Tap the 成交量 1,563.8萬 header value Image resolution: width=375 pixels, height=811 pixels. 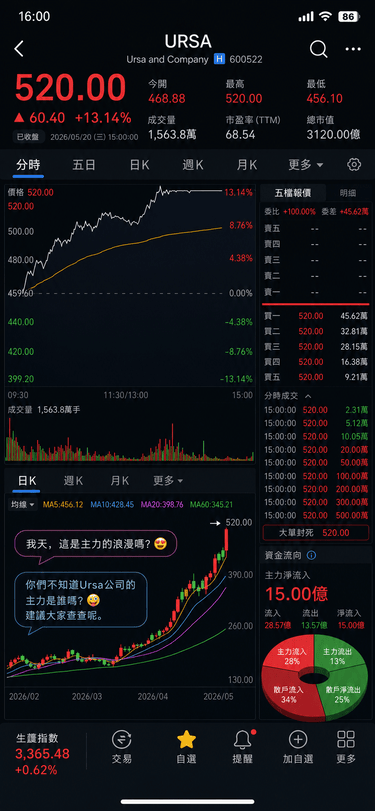(x=172, y=134)
